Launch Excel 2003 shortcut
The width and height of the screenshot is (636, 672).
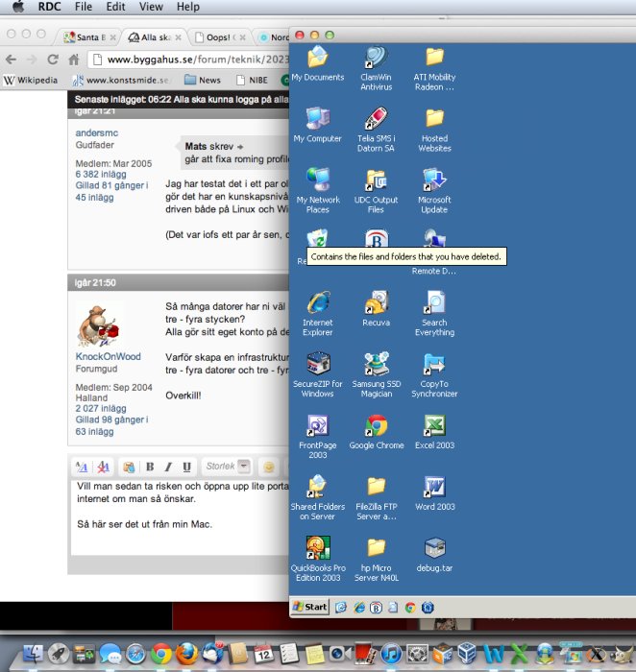pyautogui.click(x=434, y=432)
